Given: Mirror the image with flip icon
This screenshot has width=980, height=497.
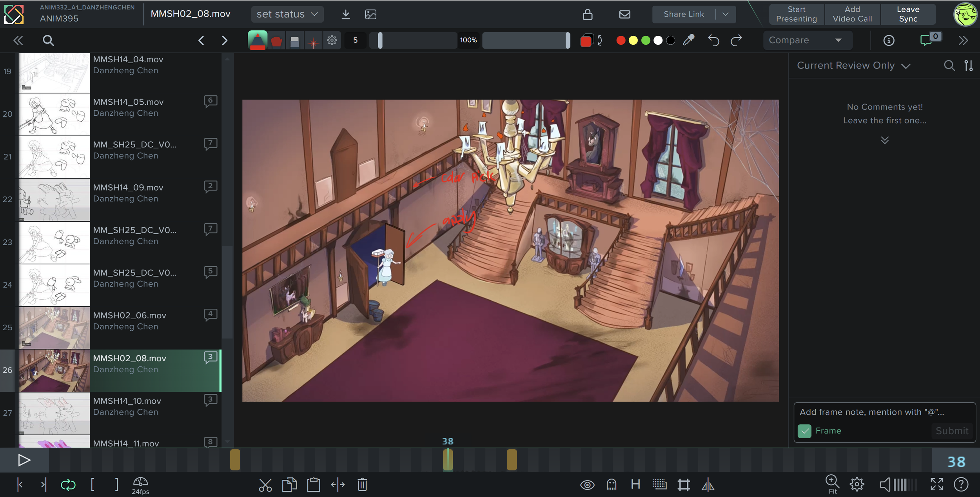Looking at the screenshot, I should pyautogui.click(x=708, y=485).
